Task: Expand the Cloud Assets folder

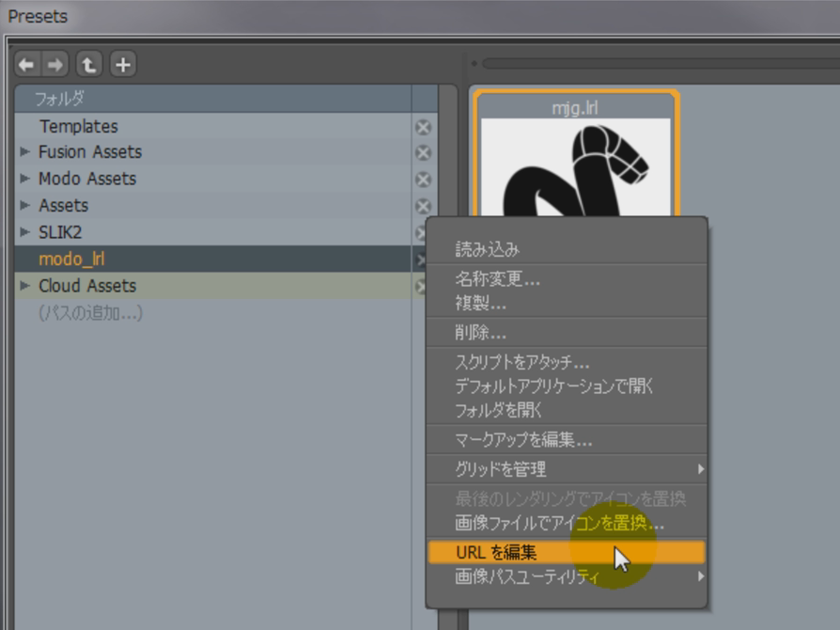Action: click(x=25, y=286)
